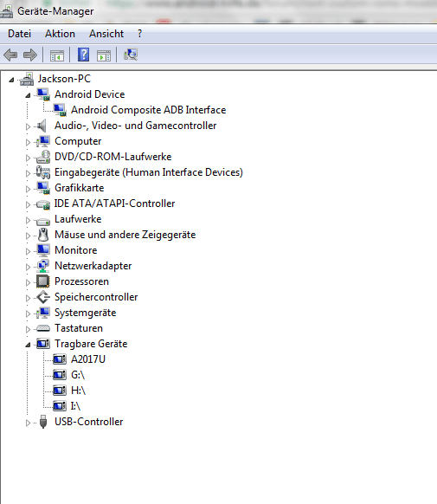Screen dimensions: 437x504
Task: Toggle the action pane toolbar icon
Action: click(x=104, y=55)
